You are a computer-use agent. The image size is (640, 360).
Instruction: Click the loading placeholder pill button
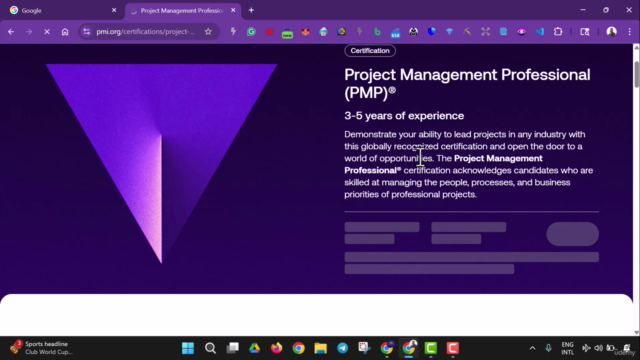[573, 234]
